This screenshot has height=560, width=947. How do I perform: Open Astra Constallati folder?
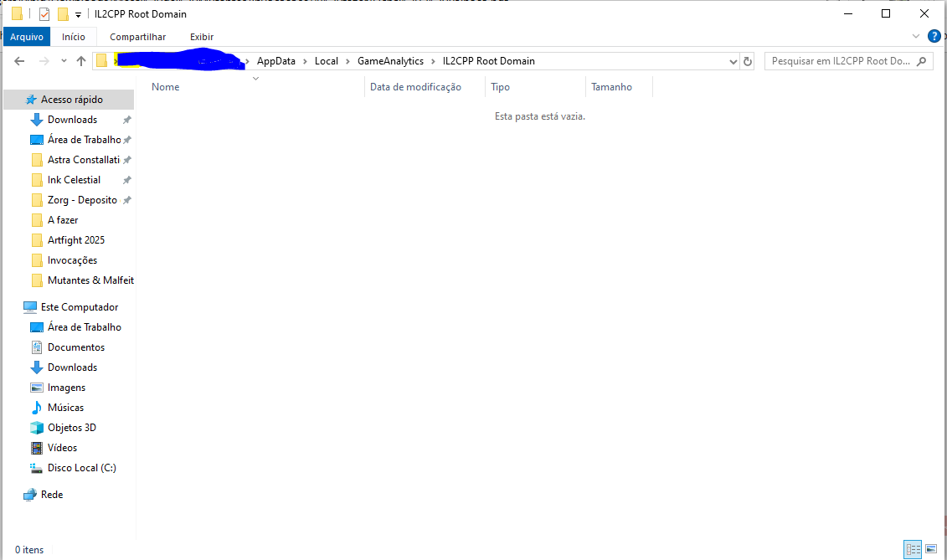[84, 160]
